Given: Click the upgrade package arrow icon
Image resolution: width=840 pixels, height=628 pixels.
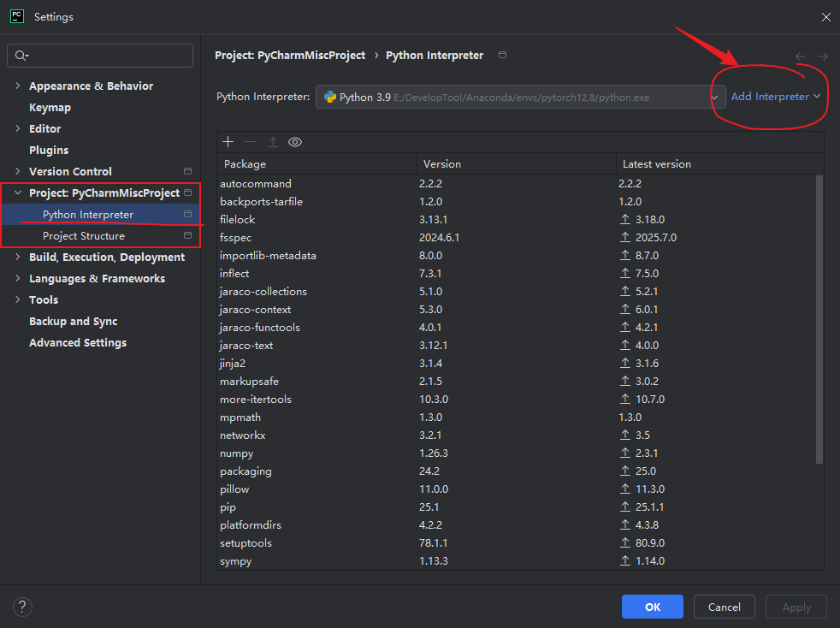Looking at the screenshot, I should click(x=273, y=142).
